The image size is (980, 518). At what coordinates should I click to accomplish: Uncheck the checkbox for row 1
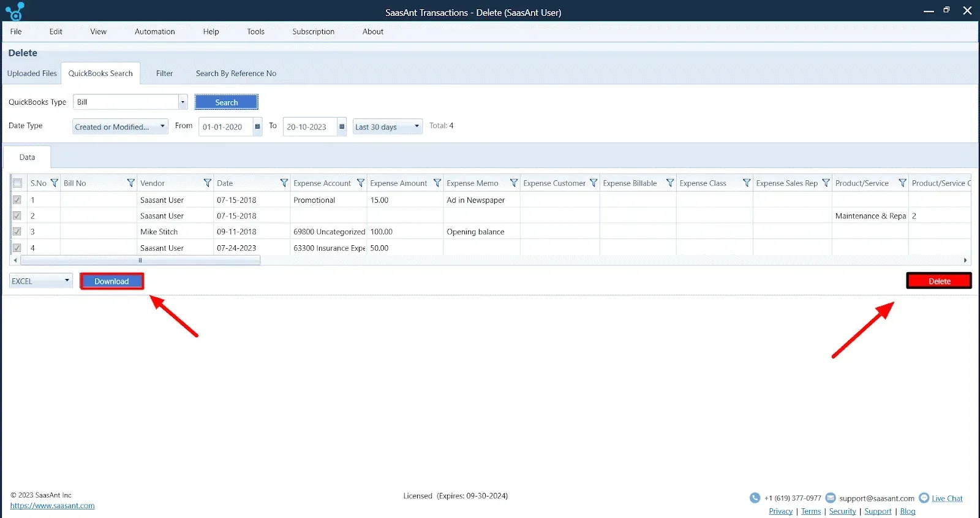pos(17,200)
